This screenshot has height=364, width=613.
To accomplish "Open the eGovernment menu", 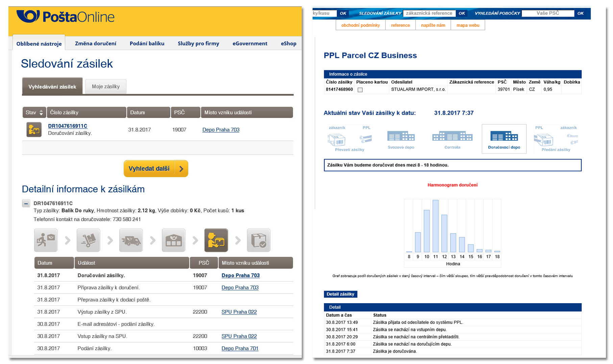I will [x=250, y=43].
